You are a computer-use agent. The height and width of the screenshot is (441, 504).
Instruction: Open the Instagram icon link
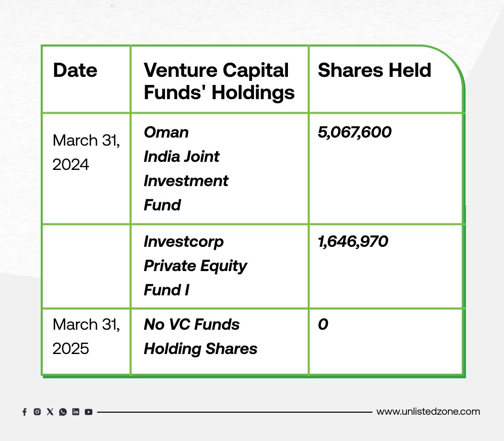click(x=37, y=412)
